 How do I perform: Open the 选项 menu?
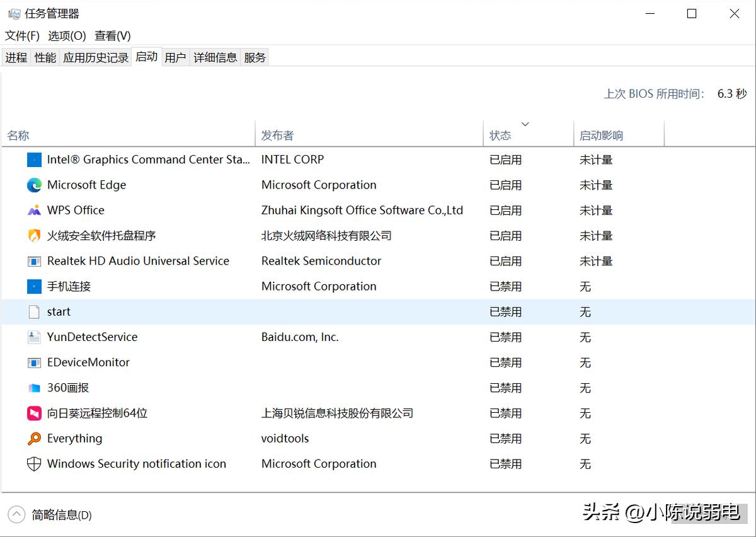point(66,36)
